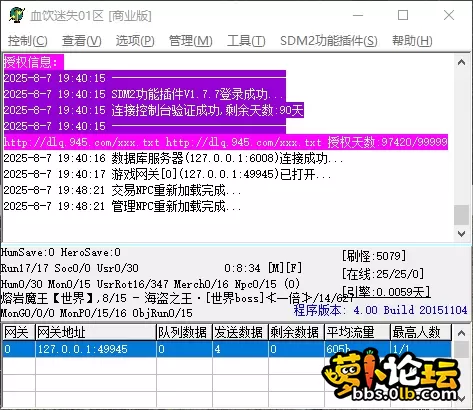This screenshot has height=410, width=473.
Task: Click the 剩余数据 column header
Action: 296,332
